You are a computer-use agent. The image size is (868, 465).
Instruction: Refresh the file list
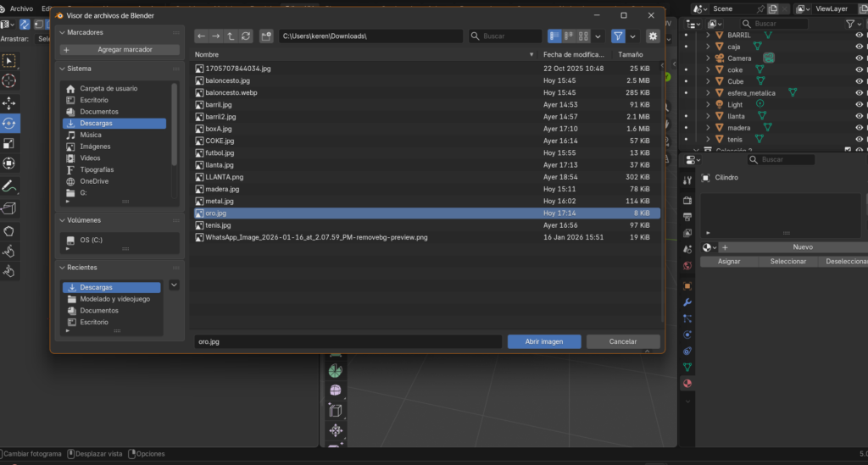246,36
